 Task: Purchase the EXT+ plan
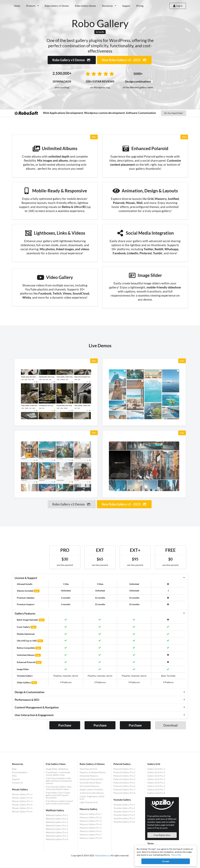(x=135, y=725)
